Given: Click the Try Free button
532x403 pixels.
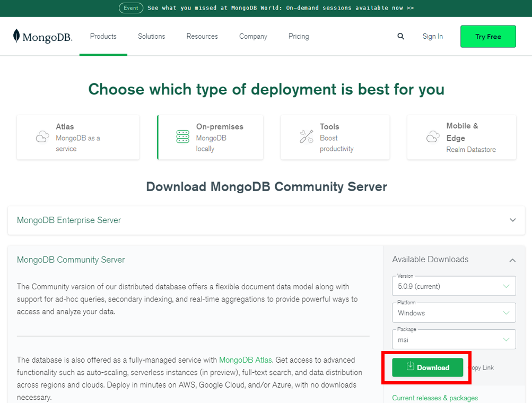Looking at the screenshot, I should (488, 37).
